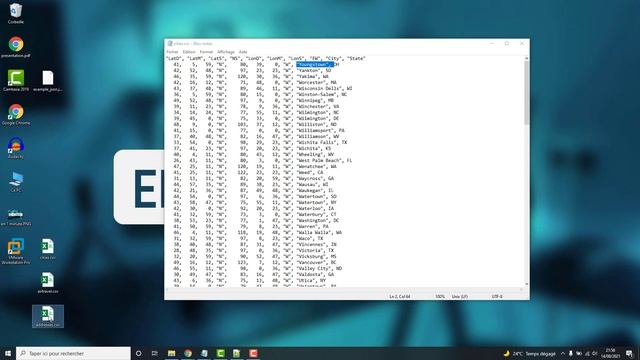
Task: Open green Camtasia taskbar icon
Action: 220,353
